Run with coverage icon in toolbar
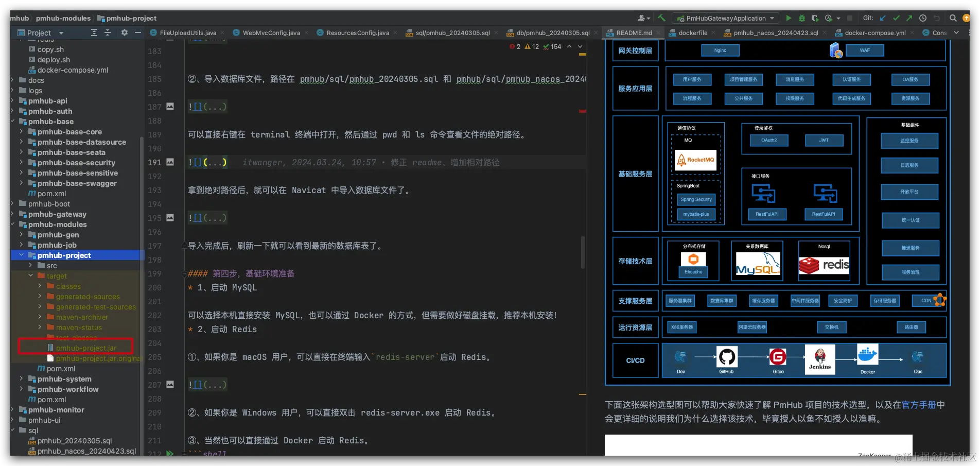The height and width of the screenshot is (466, 980). (x=815, y=18)
